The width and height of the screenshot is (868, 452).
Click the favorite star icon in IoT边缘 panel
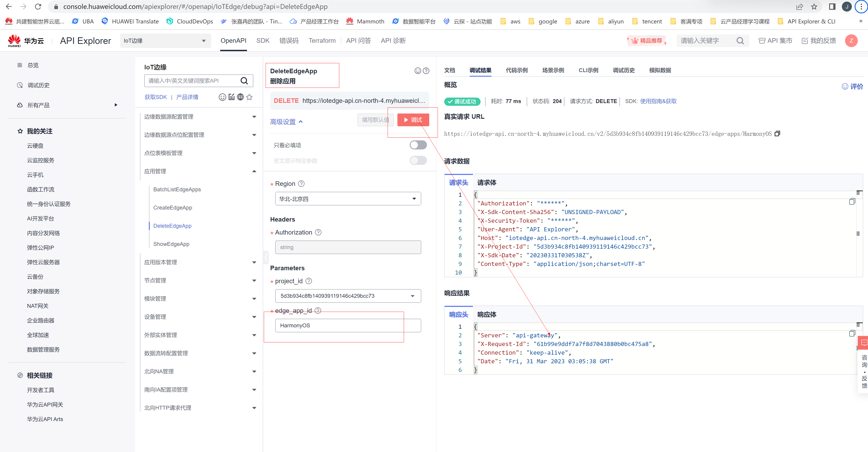coord(249,97)
